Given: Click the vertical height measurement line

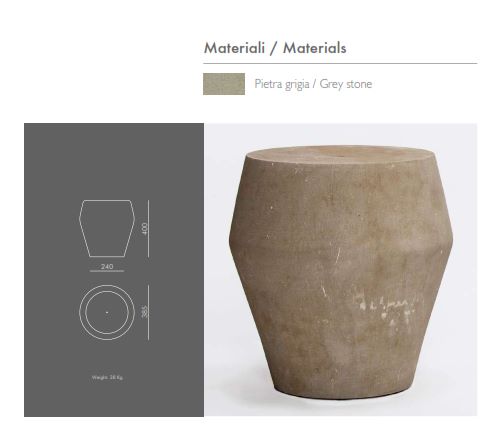Looking at the screenshot, I should coord(149,229).
